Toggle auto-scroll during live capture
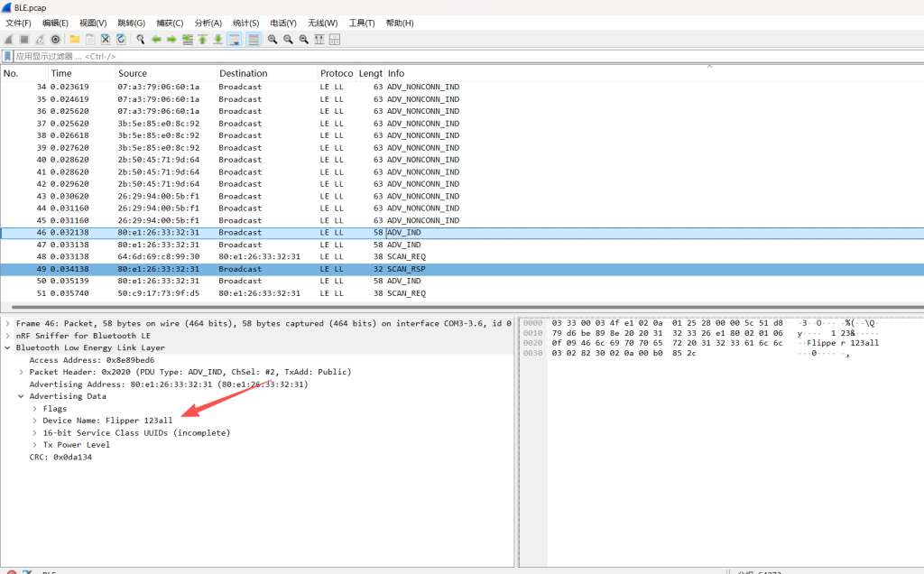 [x=234, y=40]
